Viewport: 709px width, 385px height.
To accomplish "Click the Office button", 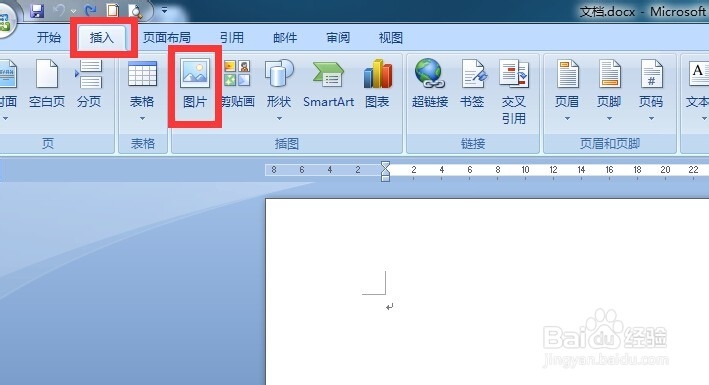I will coord(5,22).
